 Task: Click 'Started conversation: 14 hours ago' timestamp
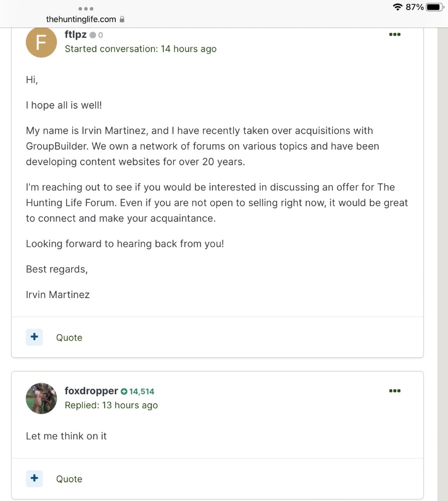(141, 49)
